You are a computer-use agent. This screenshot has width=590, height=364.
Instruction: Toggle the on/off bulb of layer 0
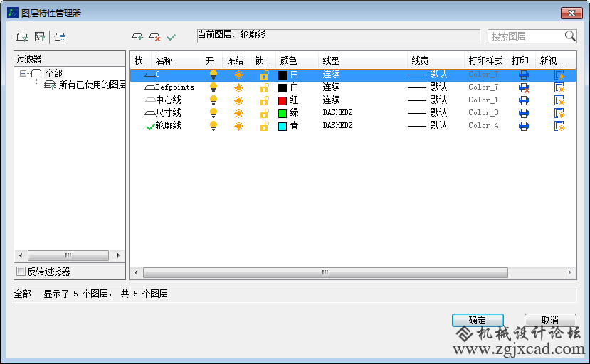[x=214, y=75]
